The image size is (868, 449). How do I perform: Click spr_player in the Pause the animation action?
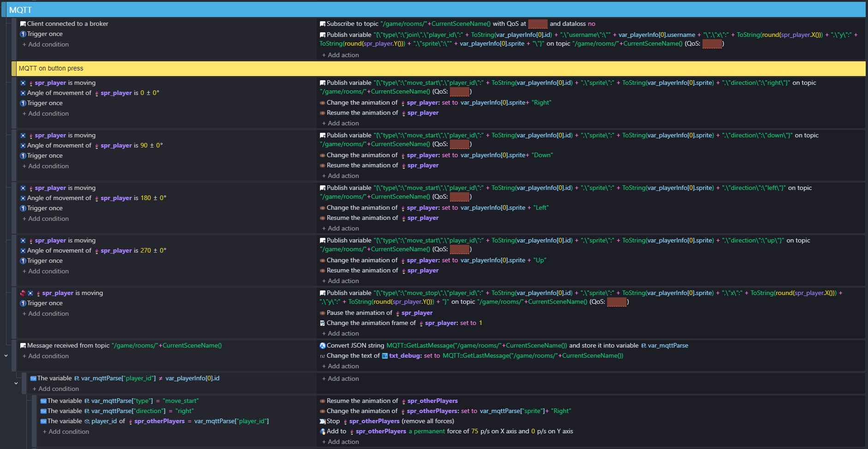pos(417,313)
